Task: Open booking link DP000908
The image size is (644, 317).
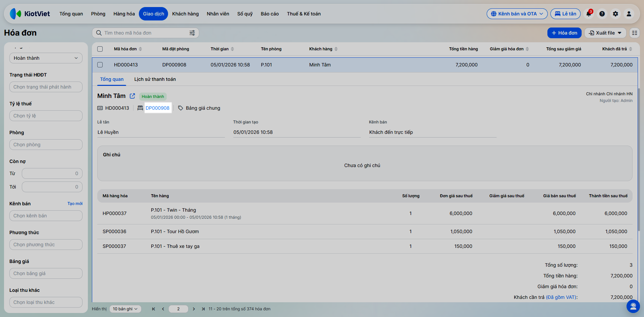Action: pos(157,108)
